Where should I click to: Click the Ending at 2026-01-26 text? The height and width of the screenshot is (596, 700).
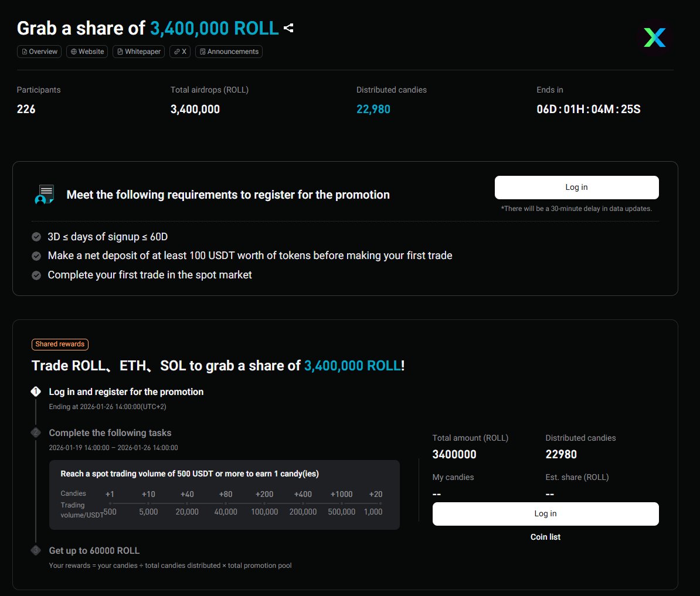(108, 407)
